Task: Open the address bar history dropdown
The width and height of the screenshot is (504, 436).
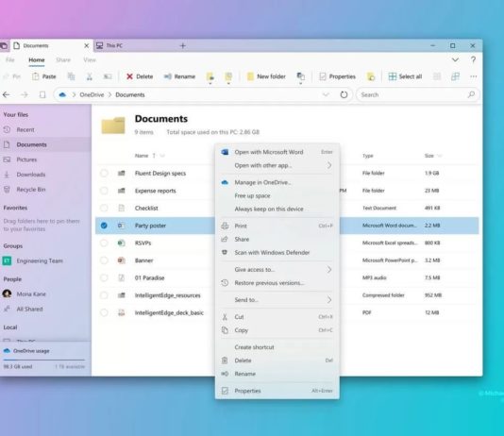Action: (326, 94)
